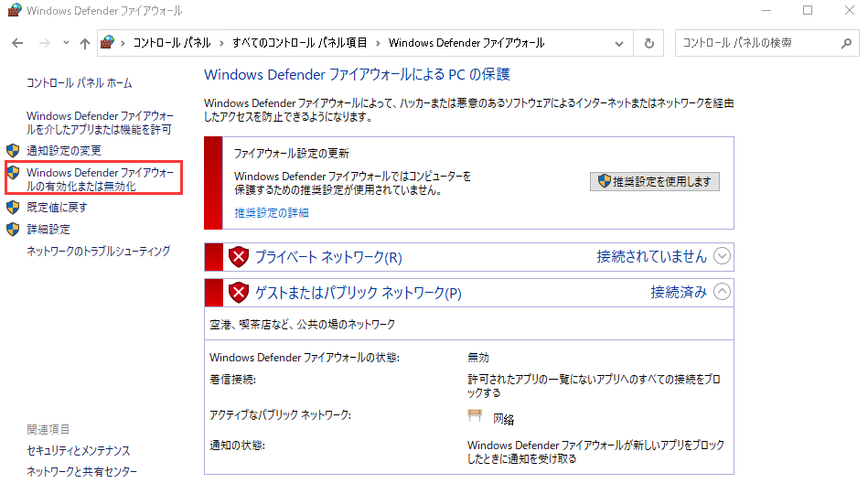Click the search magnifier icon
The height and width of the screenshot is (494, 868).
click(x=846, y=43)
